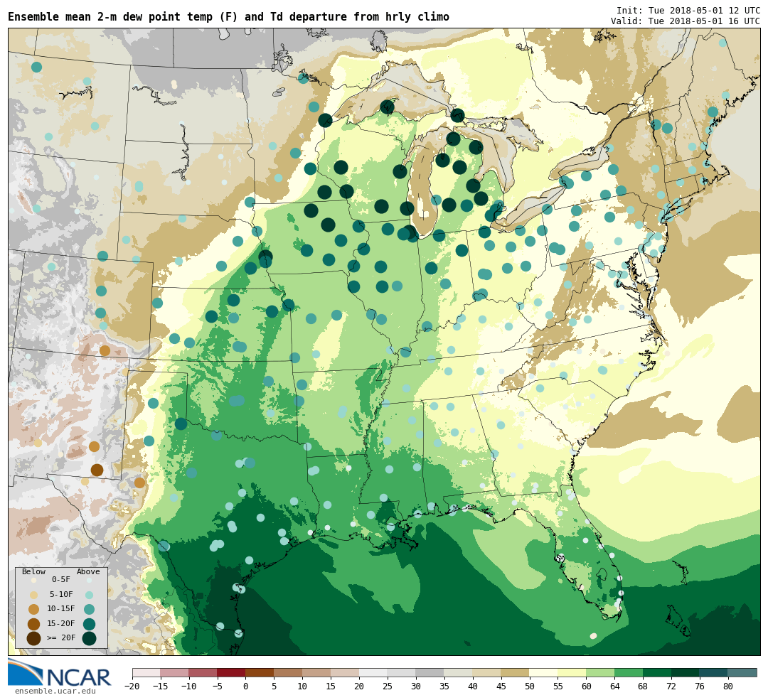The width and height of the screenshot is (768, 700).
Task: Click the '5-10F' legend label
Action: 60,594
